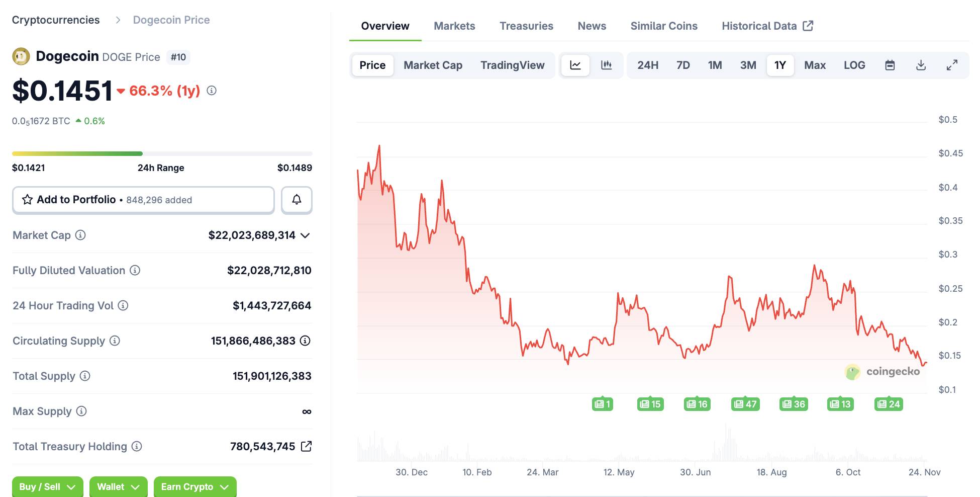
Task: Click the news marker labeled 47
Action: click(745, 404)
